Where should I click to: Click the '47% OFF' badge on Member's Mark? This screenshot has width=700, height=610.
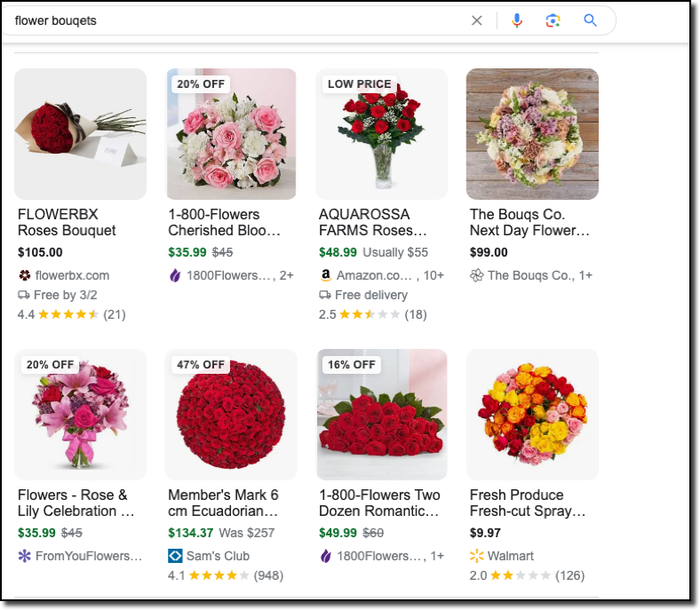point(201,365)
